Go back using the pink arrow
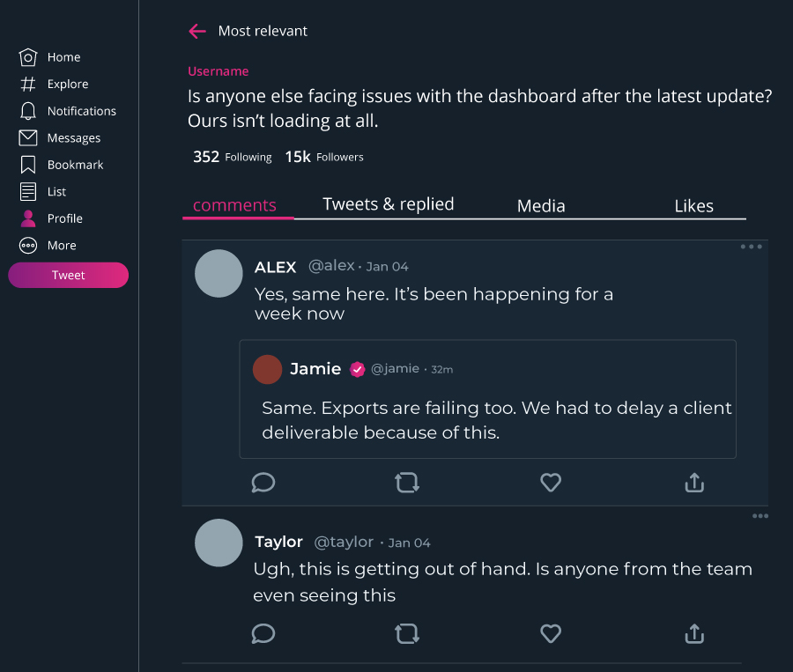 tap(197, 31)
